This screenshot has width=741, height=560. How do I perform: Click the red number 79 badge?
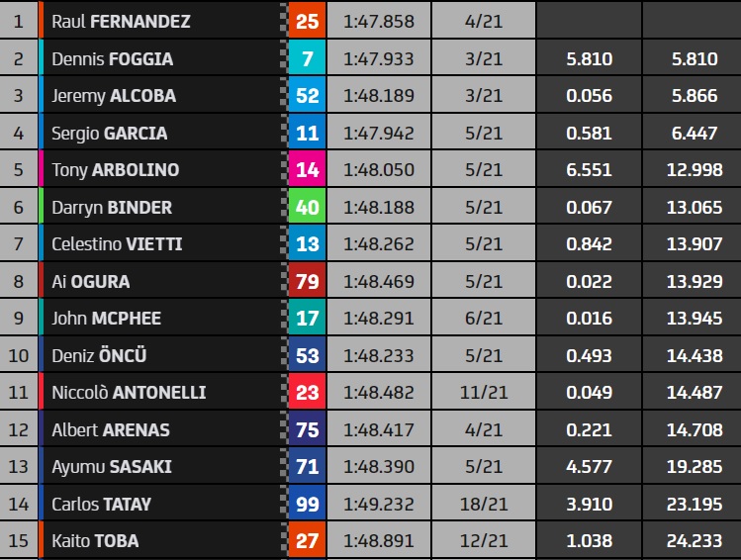(x=307, y=281)
